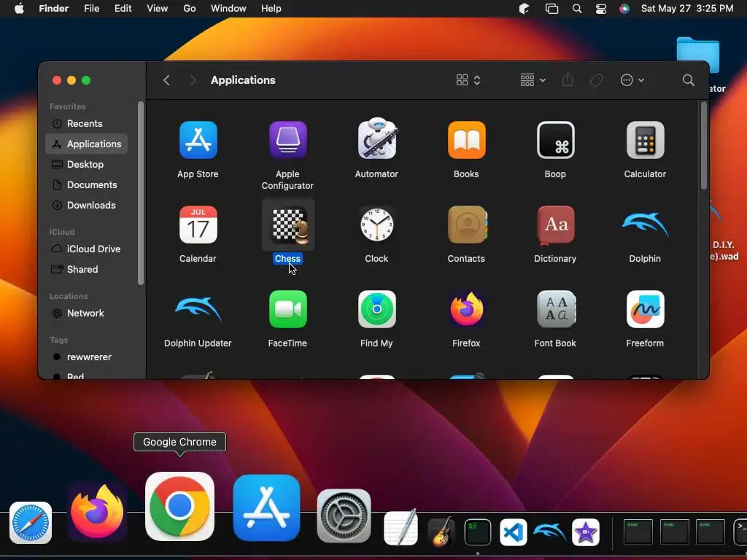Select the Font Book app icon
Screen dimensions: 747x560
point(555,309)
